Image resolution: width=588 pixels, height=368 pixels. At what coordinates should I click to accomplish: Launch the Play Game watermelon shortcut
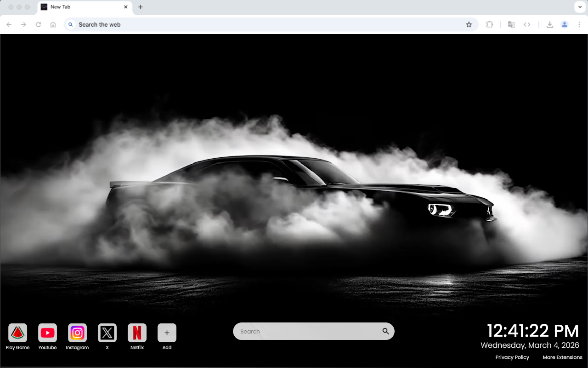pos(17,333)
